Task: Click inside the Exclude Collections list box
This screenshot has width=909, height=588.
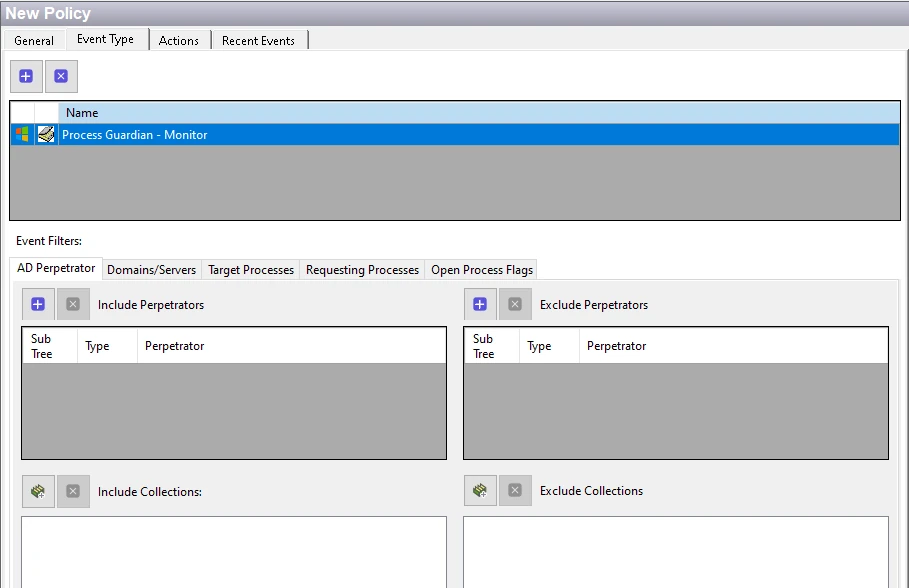Action: point(676,552)
